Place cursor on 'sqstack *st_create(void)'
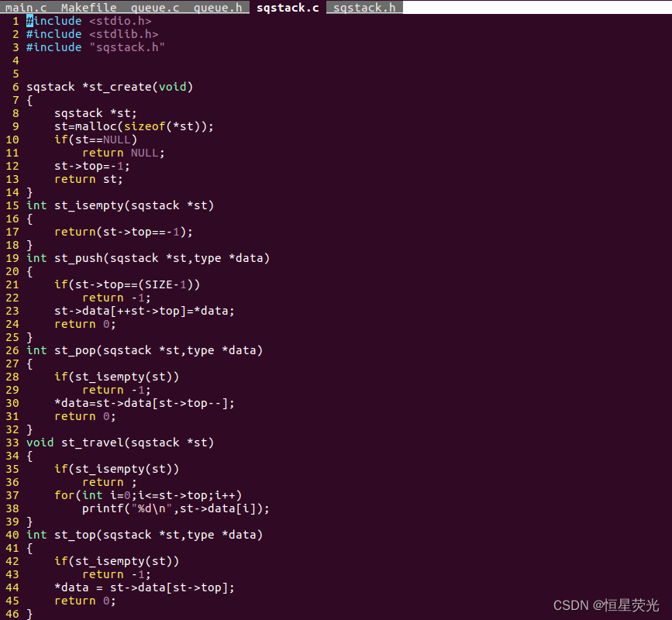The height and width of the screenshot is (620, 672). [110, 87]
